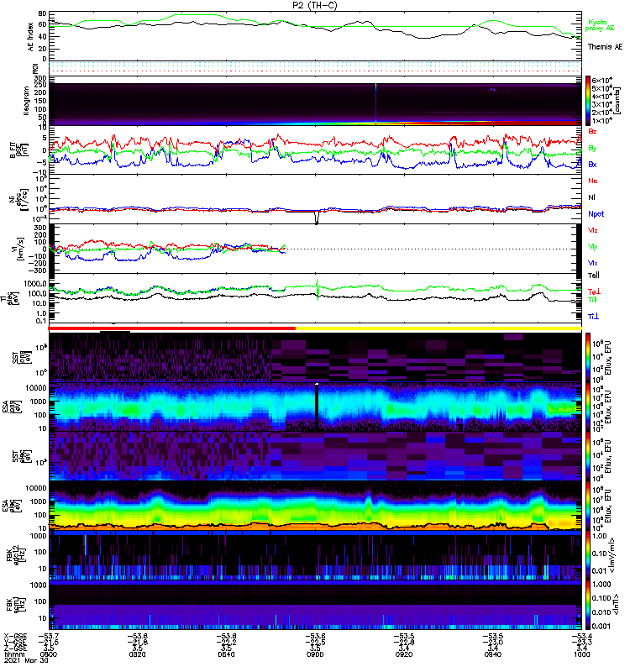Select the Themis AE legend label

(605, 47)
